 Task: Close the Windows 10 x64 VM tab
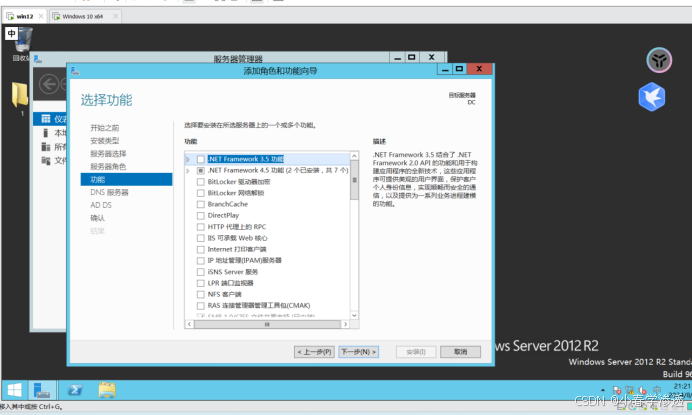pyautogui.click(x=116, y=16)
